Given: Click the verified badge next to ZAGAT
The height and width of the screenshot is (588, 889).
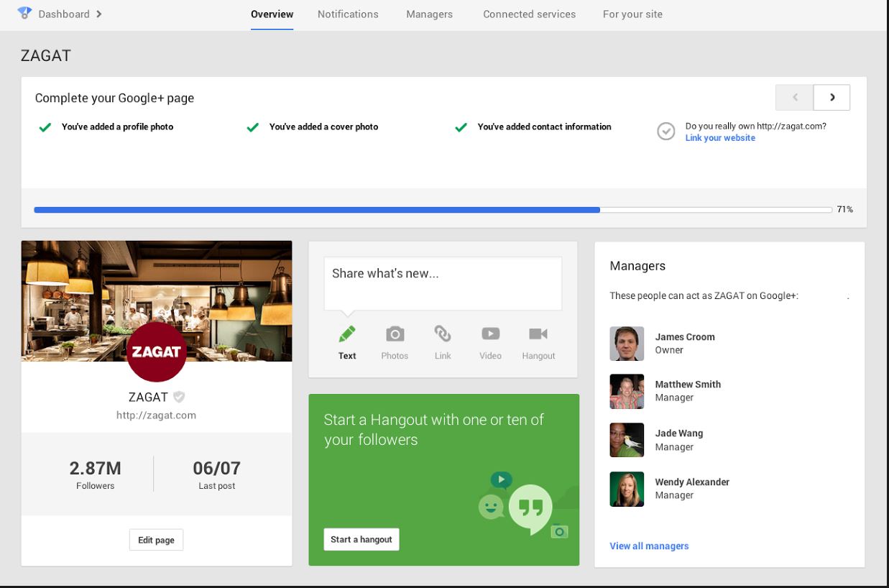Looking at the screenshot, I should (179, 397).
